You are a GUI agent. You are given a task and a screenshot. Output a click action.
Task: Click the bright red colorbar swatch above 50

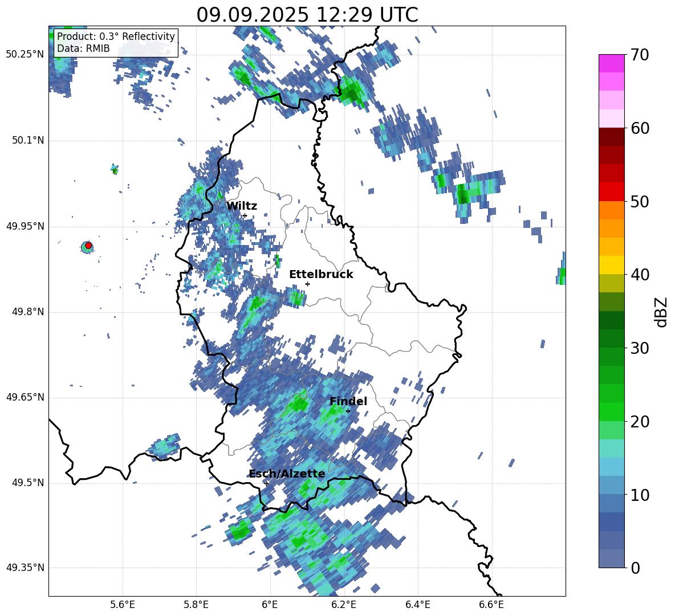611,191
